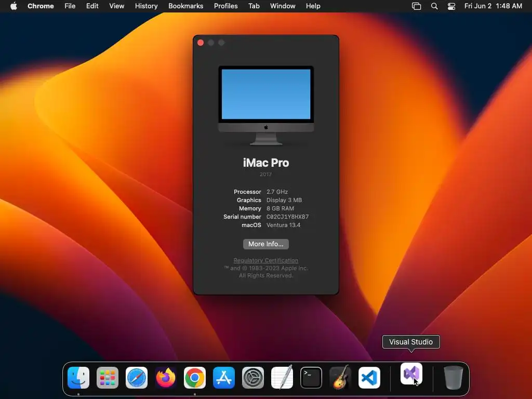The image size is (532, 399).
Task: Click the Stage Manager menu bar icon
Action: pyautogui.click(x=416, y=6)
